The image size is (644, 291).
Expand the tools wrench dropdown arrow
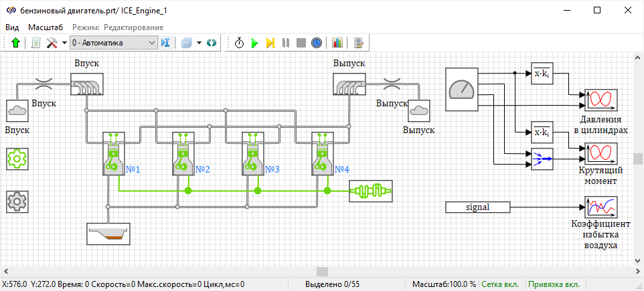pyautogui.click(x=64, y=43)
